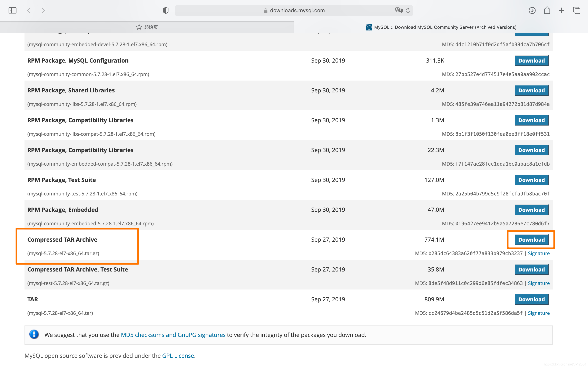
Task: Download the Test Suite RPM package
Action: pos(531,180)
